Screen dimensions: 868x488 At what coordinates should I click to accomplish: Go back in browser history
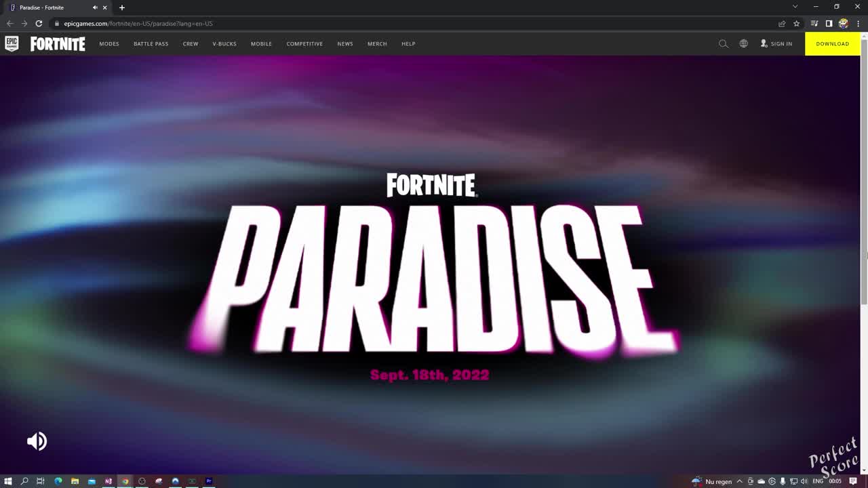(9, 24)
